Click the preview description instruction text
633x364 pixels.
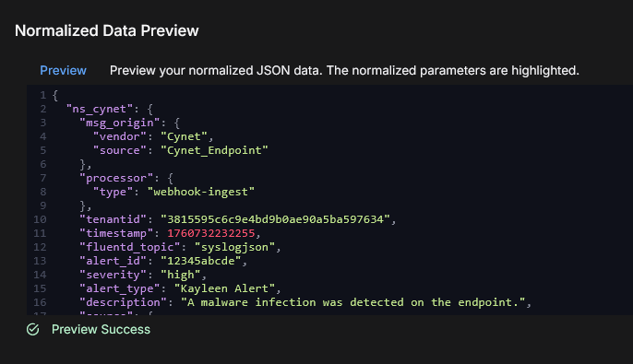344,71
